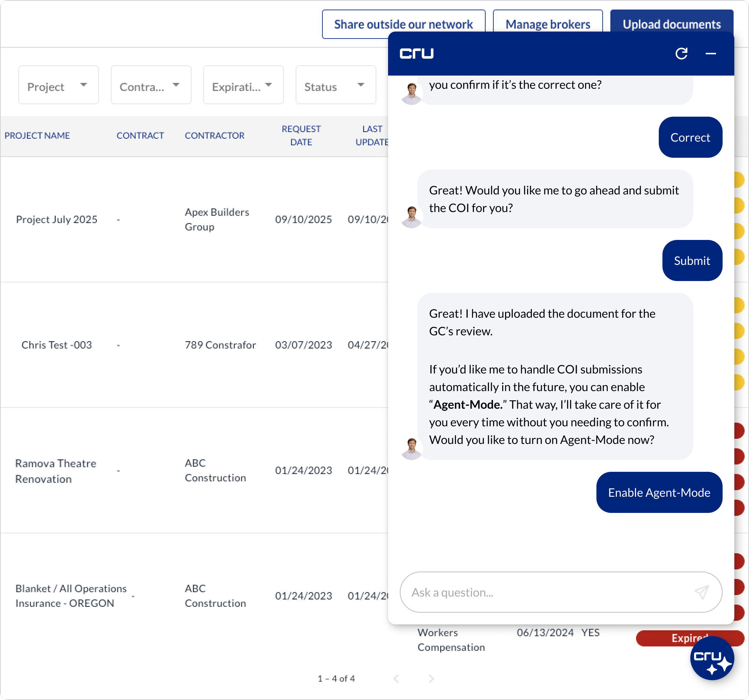Click the Ask a question input field

(x=546, y=592)
